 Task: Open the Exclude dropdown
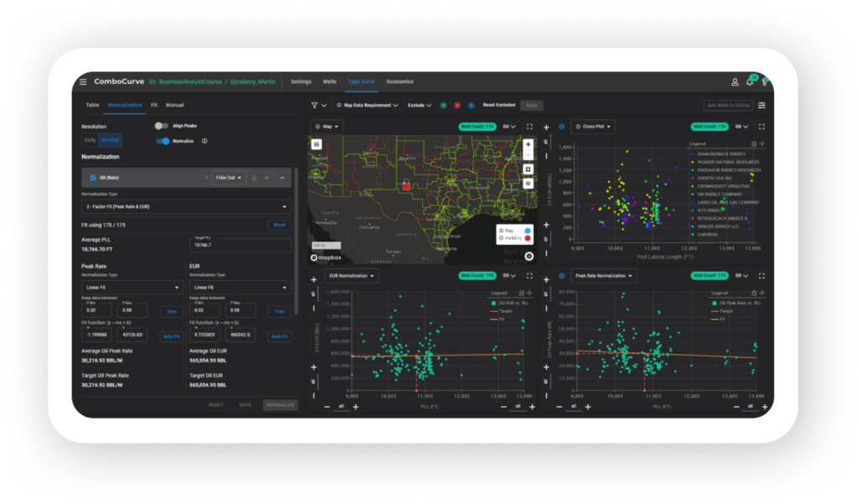[x=419, y=105]
